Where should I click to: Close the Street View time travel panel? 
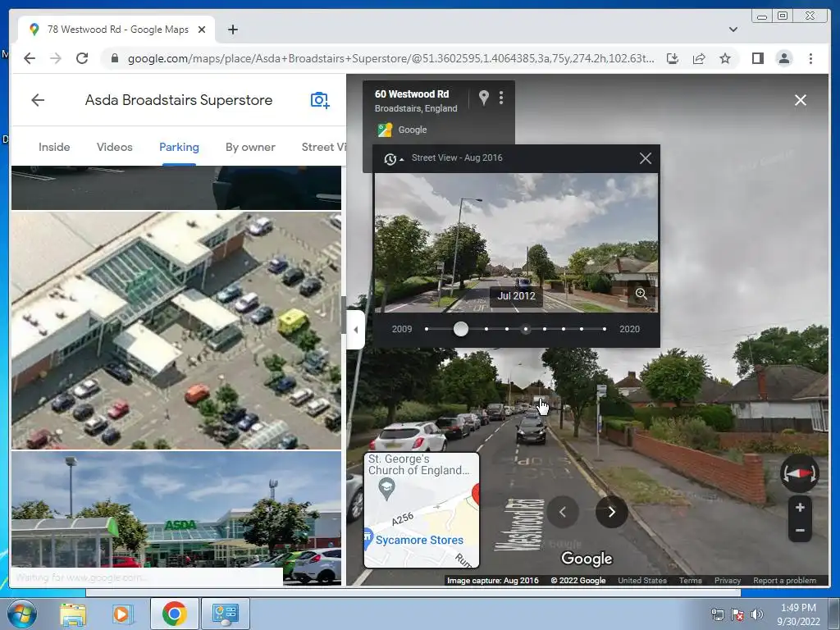pyautogui.click(x=646, y=158)
